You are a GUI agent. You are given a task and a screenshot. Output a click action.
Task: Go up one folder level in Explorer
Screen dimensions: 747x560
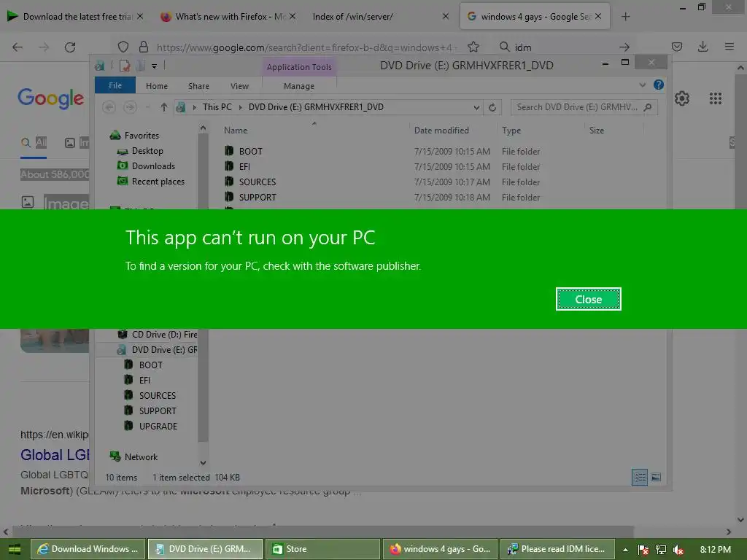(x=164, y=107)
